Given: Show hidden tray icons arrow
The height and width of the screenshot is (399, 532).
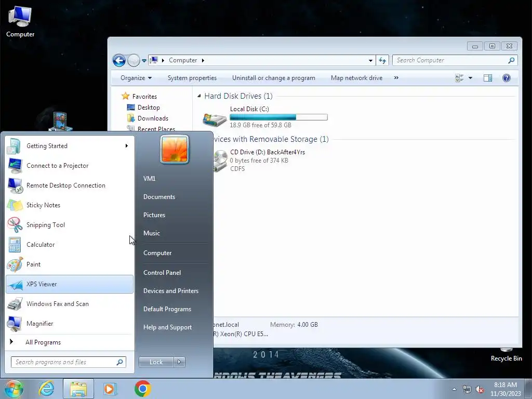Looking at the screenshot, I should coord(454,390).
